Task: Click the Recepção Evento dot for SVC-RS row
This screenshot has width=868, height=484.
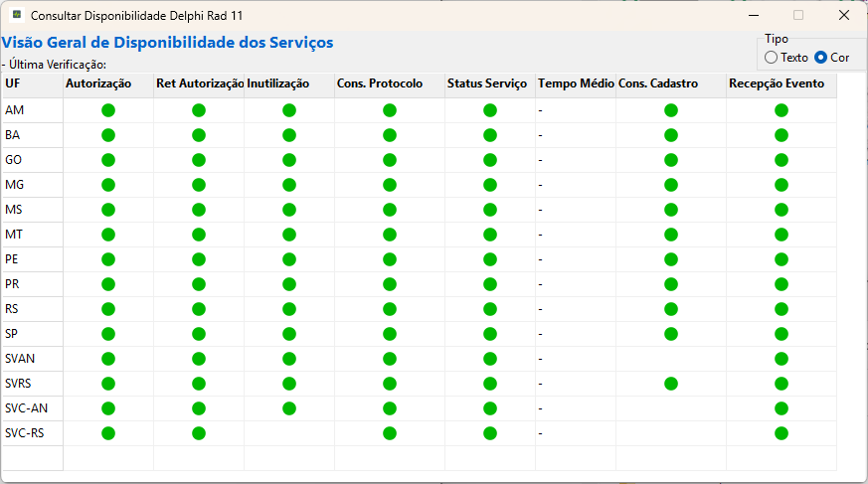Action: click(781, 433)
